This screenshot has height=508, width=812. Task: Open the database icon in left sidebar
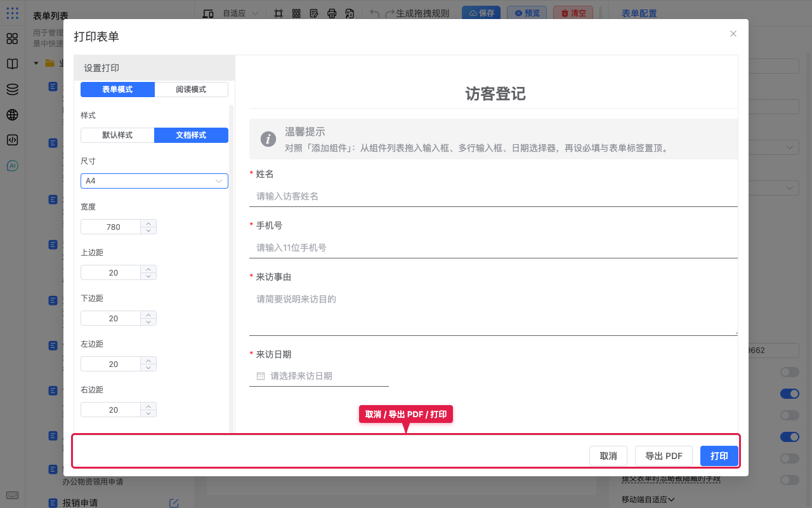(x=12, y=90)
